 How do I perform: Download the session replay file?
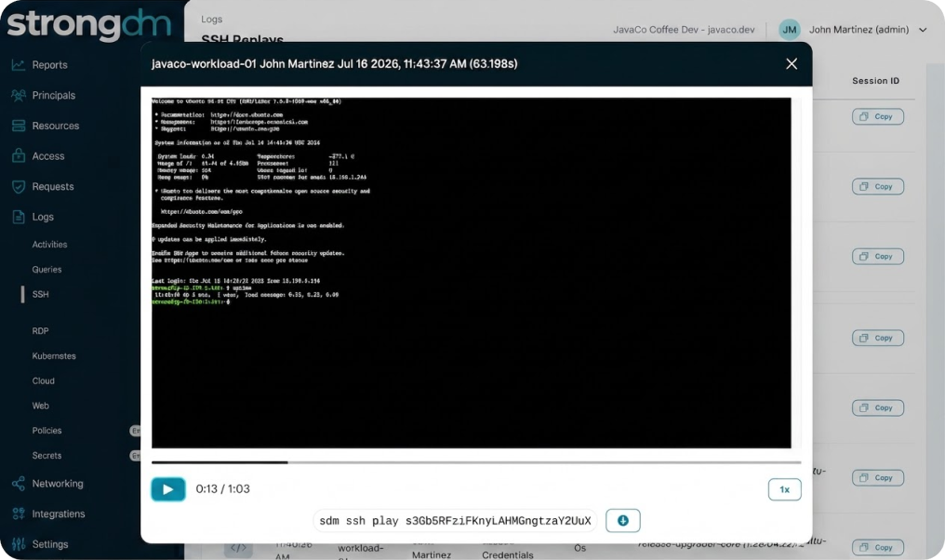[623, 520]
